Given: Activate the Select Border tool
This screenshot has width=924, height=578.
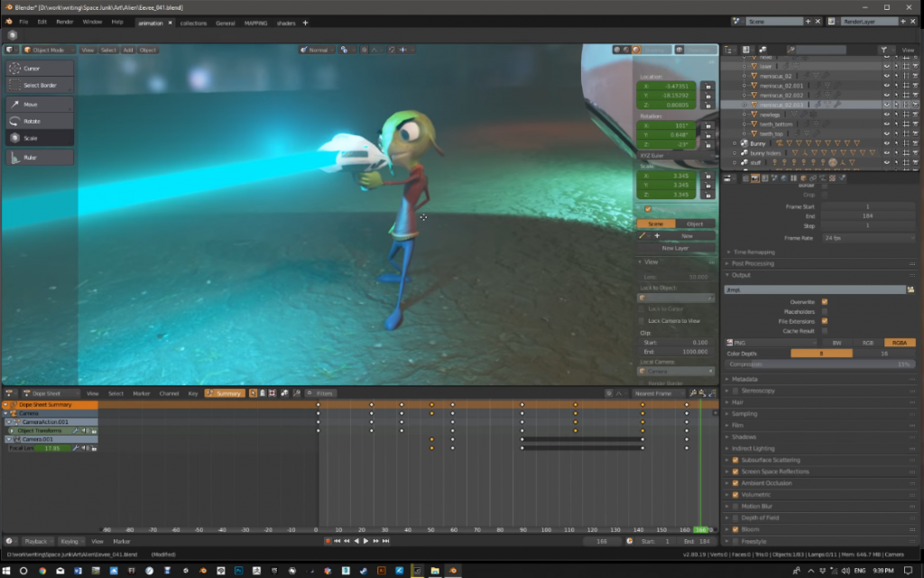Looking at the screenshot, I should [x=40, y=86].
